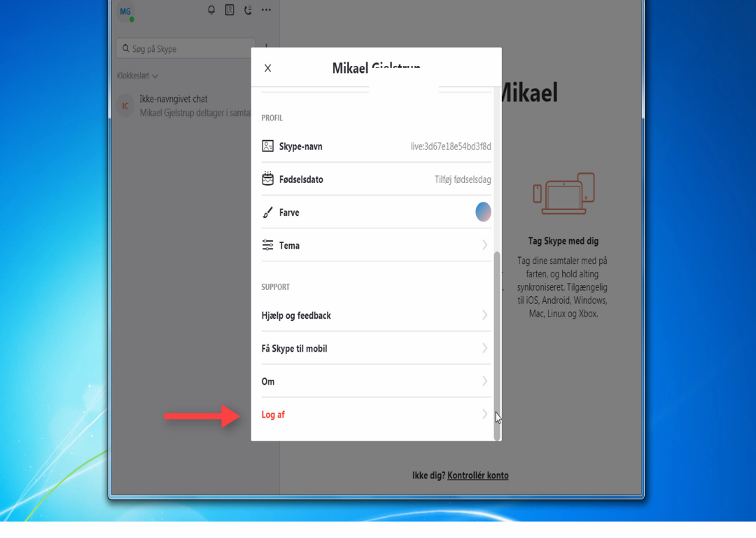
Task: Click the devices illustration in Skype window
Action: tap(563, 193)
